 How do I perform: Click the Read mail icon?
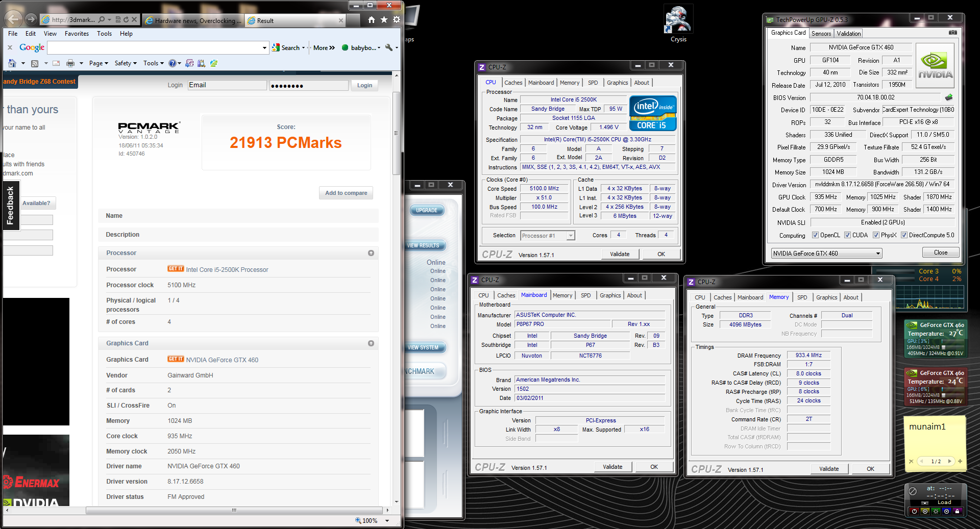(x=56, y=63)
